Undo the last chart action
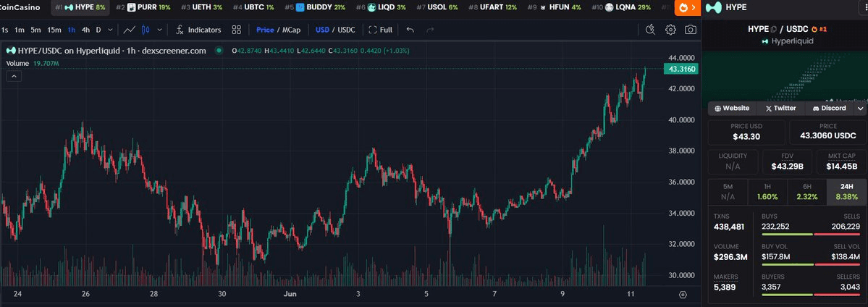Screen dimensions: 868x307 click(x=410, y=30)
